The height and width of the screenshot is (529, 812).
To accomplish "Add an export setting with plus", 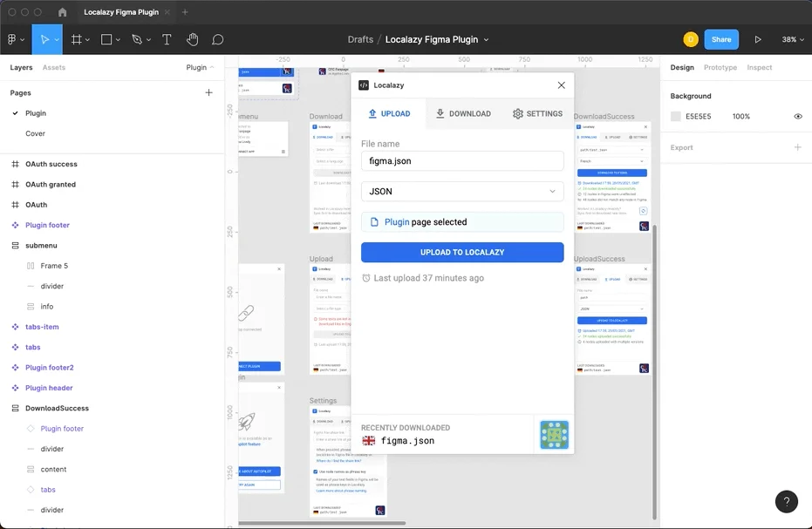I will (x=797, y=147).
